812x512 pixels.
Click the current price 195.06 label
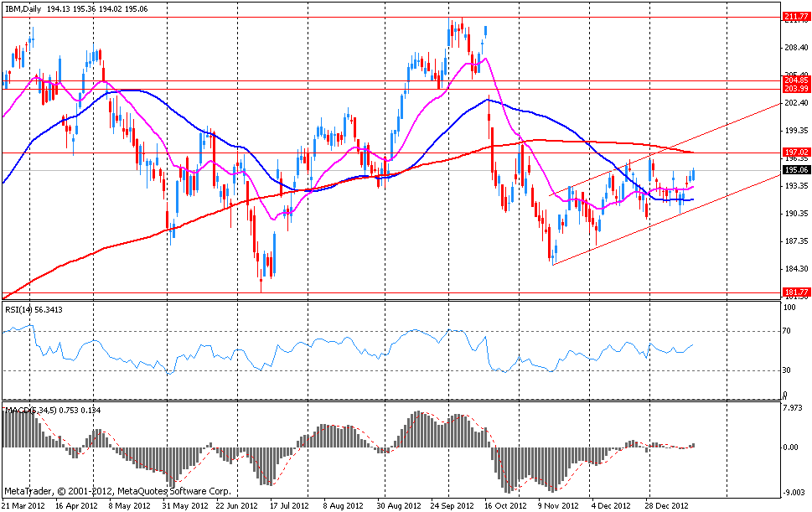[x=796, y=170]
